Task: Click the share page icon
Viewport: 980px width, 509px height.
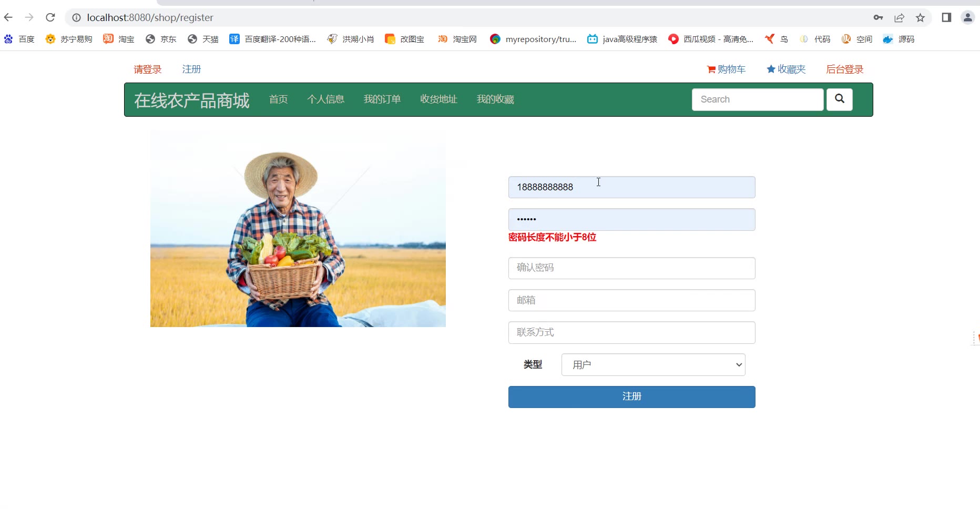Action: 899,17
